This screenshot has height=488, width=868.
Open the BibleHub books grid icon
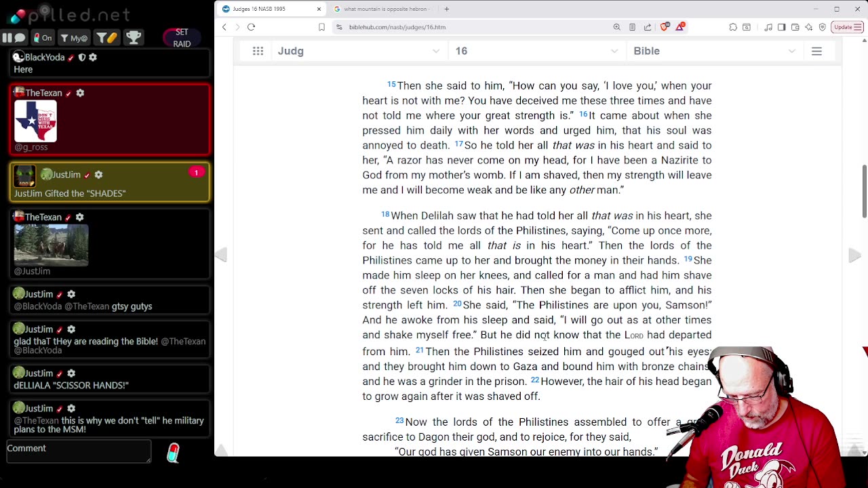pyautogui.click(x=258, y=51)
